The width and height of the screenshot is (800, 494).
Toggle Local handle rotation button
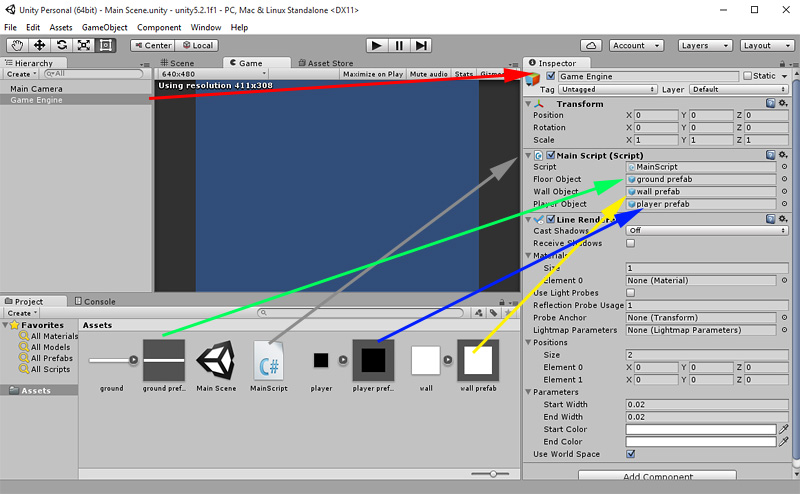(197, 45)
